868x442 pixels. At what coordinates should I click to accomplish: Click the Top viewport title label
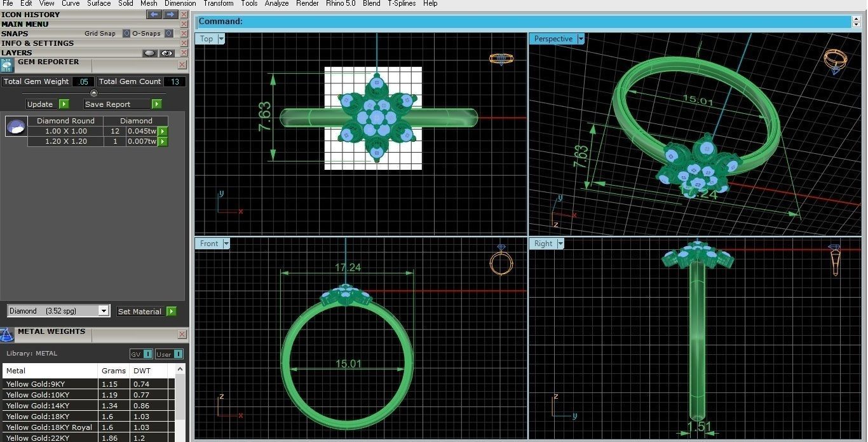click(207, 39)
